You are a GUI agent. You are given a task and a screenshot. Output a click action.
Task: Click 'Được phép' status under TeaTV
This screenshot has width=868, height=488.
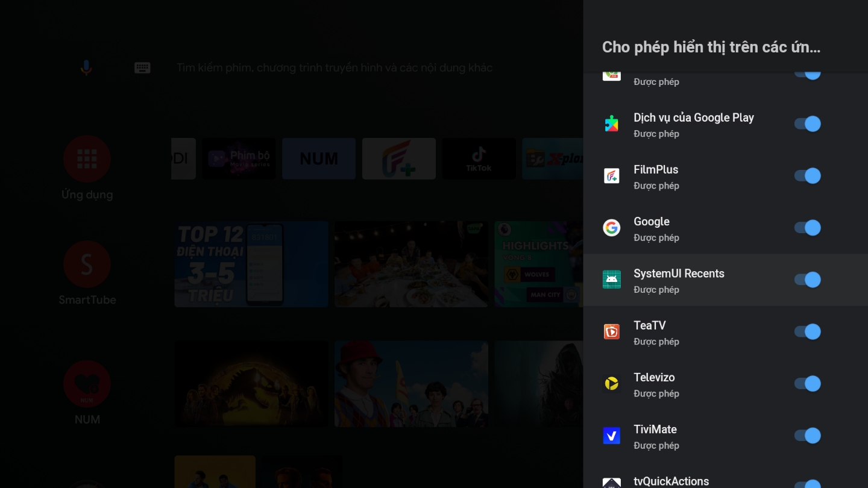(x=656, y=342)
